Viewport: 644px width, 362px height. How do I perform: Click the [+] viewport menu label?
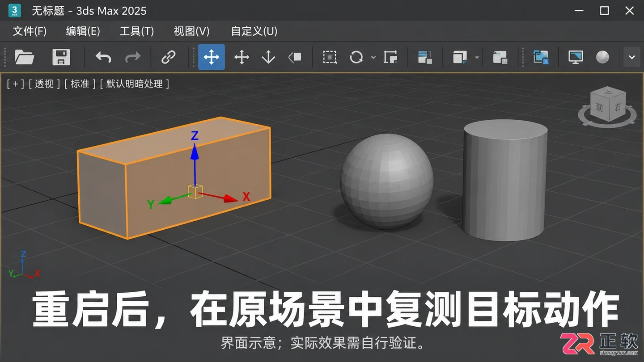(x=15, y=84)
